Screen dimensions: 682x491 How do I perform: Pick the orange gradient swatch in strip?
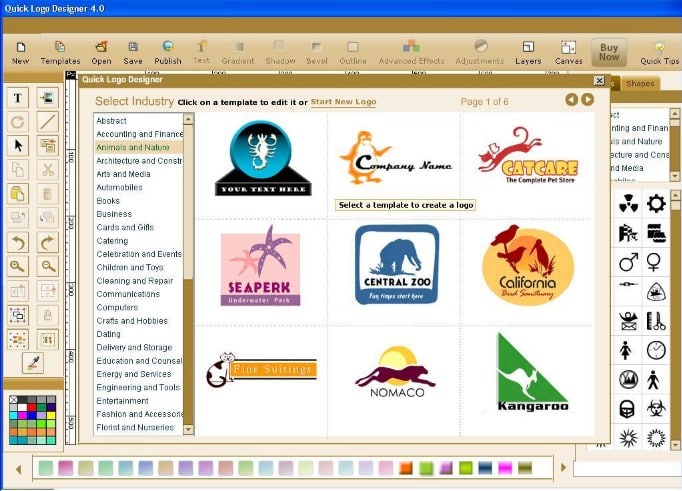click(406, 468)
